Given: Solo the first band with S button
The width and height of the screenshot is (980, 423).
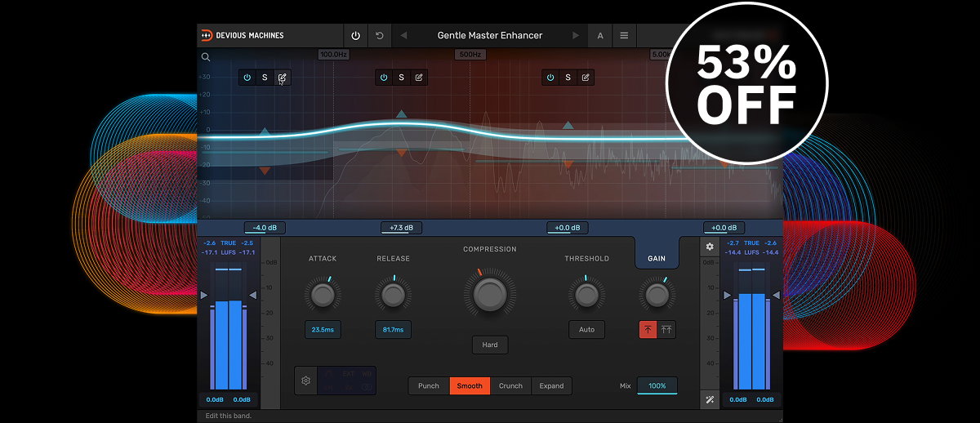Looking at the screenshot, I should point(265,78).
